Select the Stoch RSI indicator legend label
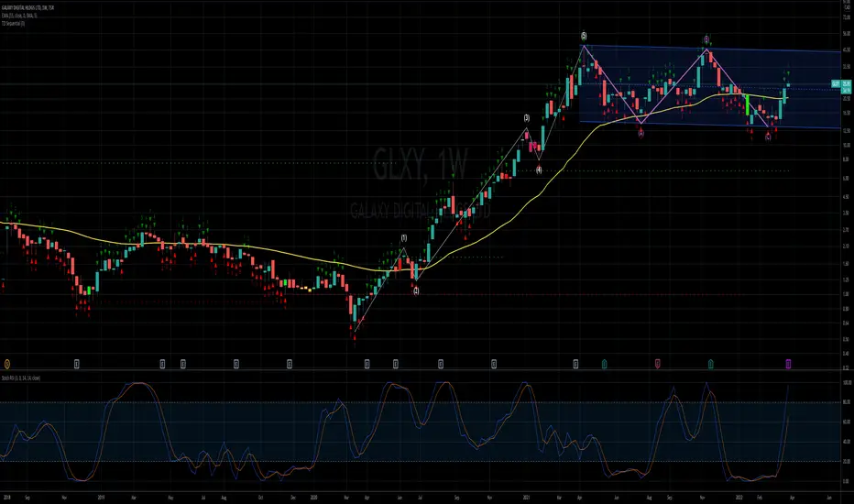854x504 pixels. 21,378
